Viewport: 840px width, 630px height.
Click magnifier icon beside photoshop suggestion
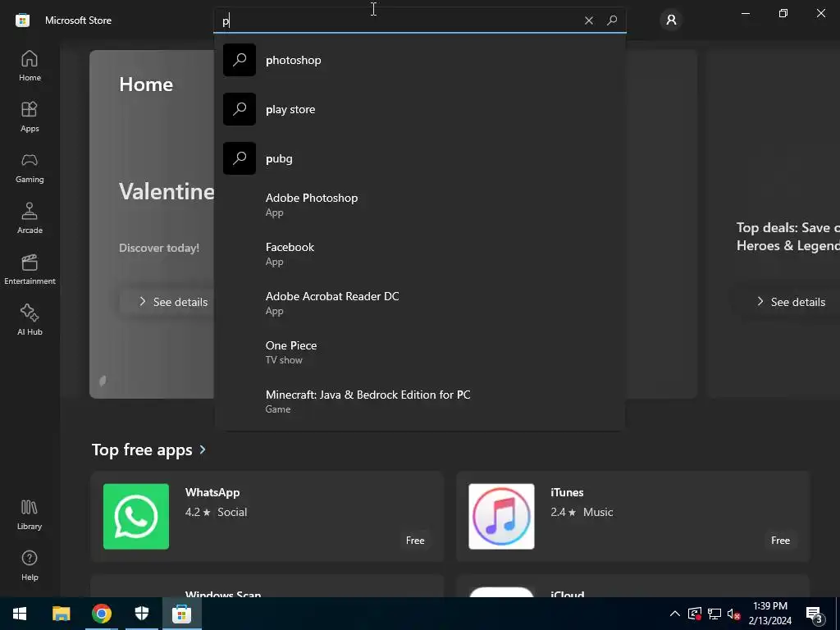[240, 60]
